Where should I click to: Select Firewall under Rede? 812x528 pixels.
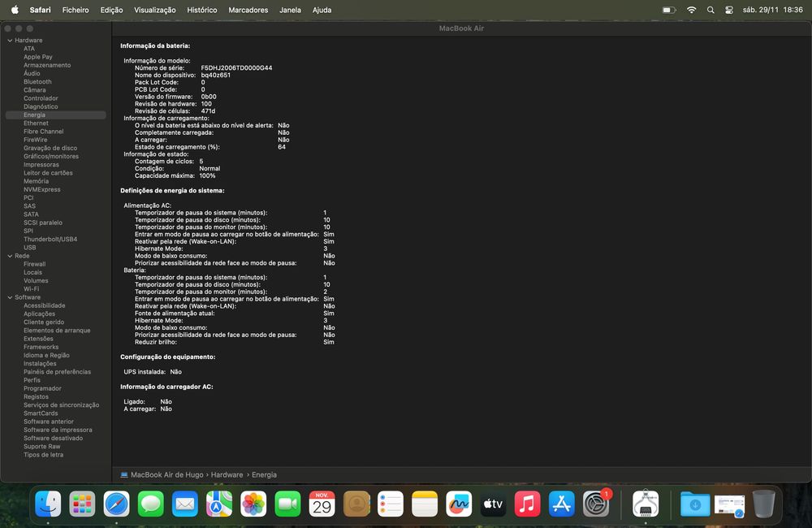click(34, 264)
